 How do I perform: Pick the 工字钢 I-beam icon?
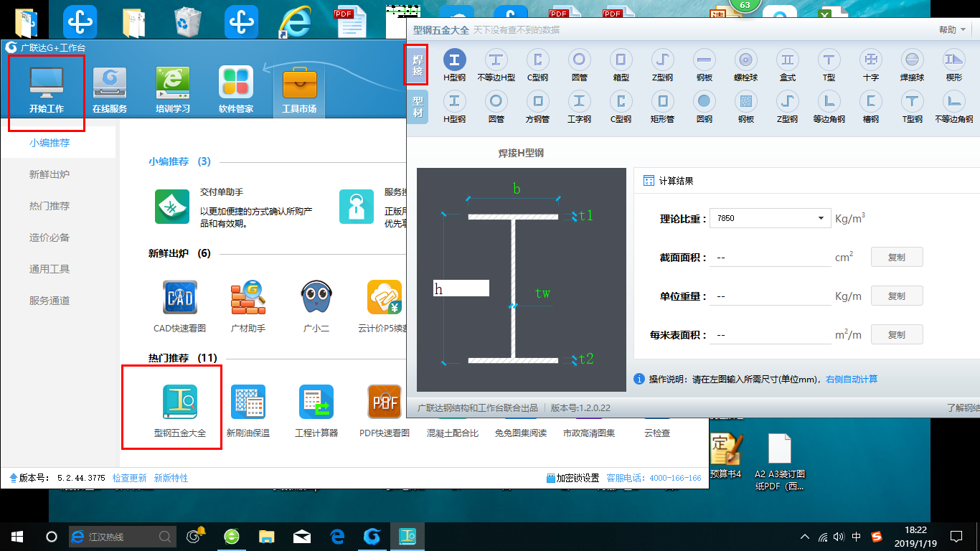coord(580,107)
